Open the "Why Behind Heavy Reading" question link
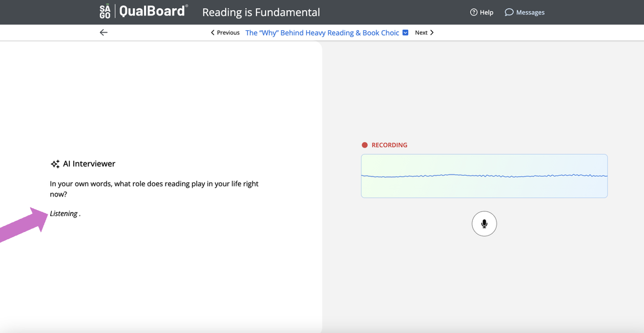The width and height of the screenshot is (644, 333). pyautogui.click(x=322, y=32)
